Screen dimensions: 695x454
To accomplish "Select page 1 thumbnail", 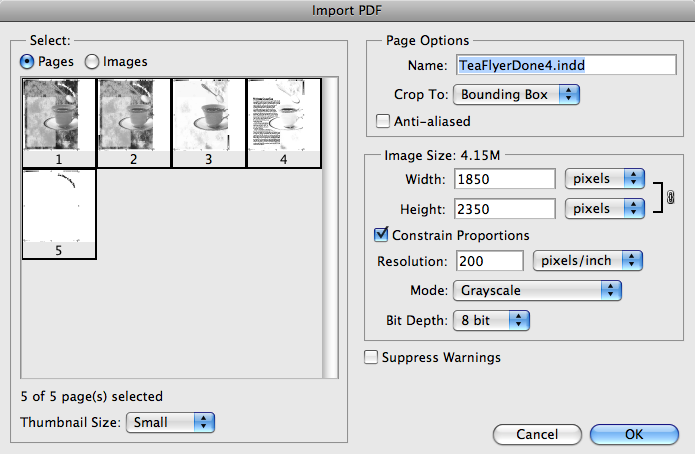I will click(x=59, y=123).
